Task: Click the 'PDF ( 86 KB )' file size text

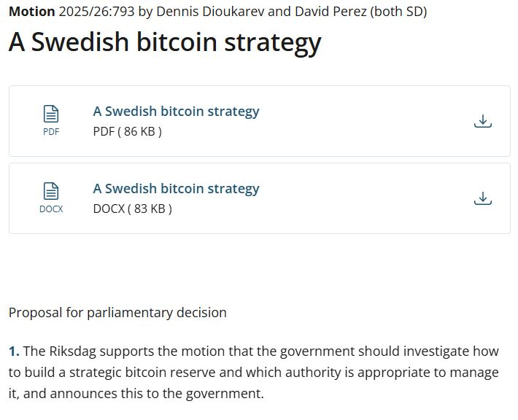Action: [128, 131]
